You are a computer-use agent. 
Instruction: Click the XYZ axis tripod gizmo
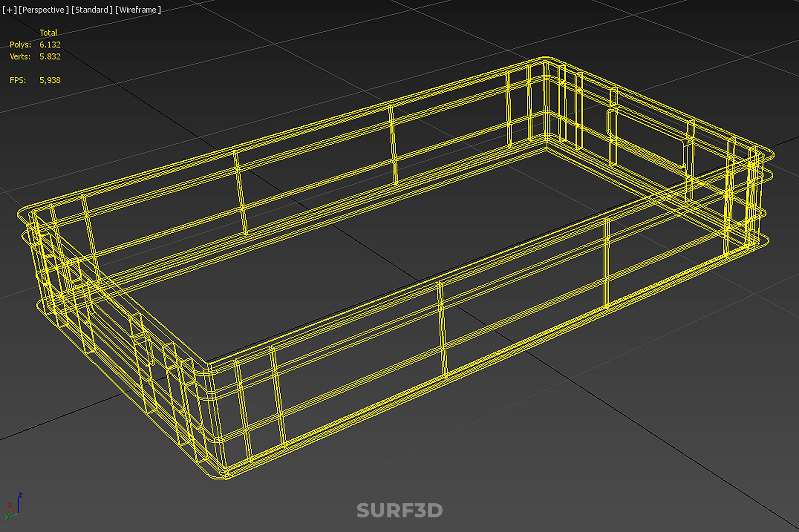click(14, 507)
